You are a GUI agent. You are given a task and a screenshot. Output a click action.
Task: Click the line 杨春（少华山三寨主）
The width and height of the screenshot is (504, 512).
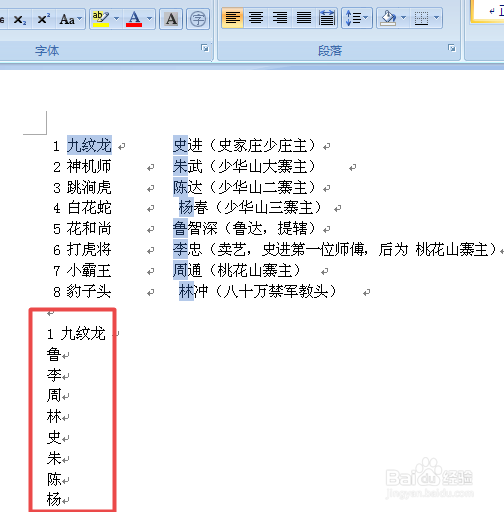[250, 208]
